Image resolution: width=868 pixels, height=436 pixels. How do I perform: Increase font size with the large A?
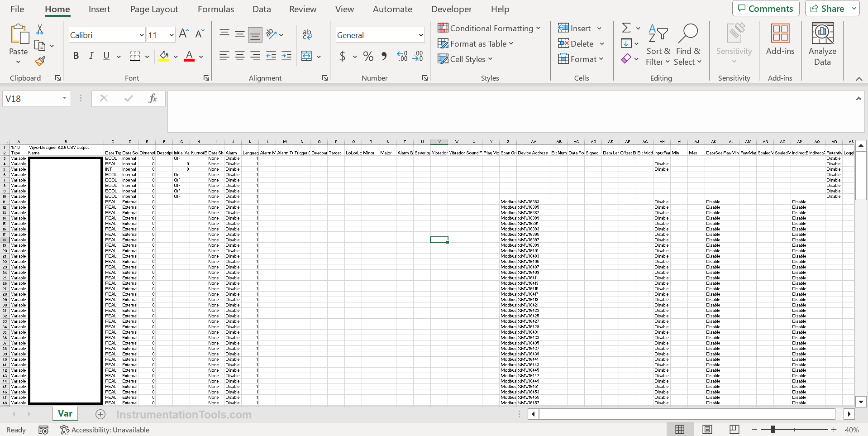click(x=184, y=34)
